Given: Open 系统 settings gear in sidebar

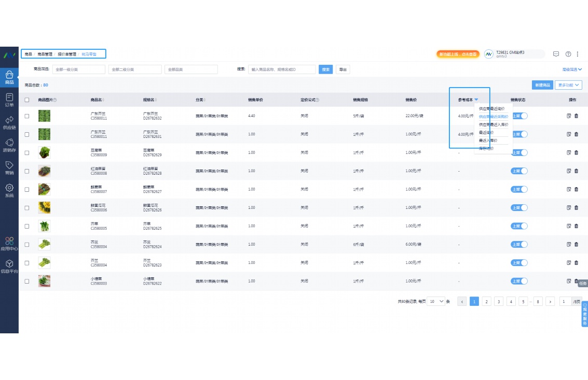Looking at the screenshot, I should tap(9, 190).
